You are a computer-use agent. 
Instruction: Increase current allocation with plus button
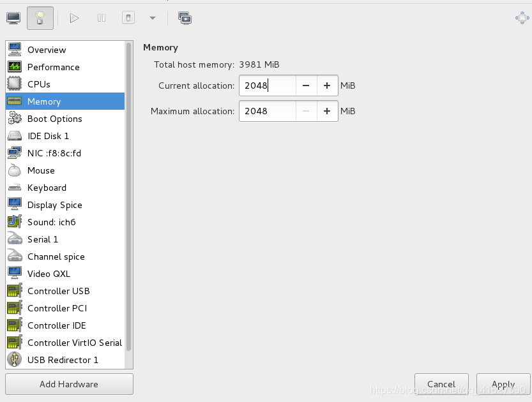click(327, 86)
